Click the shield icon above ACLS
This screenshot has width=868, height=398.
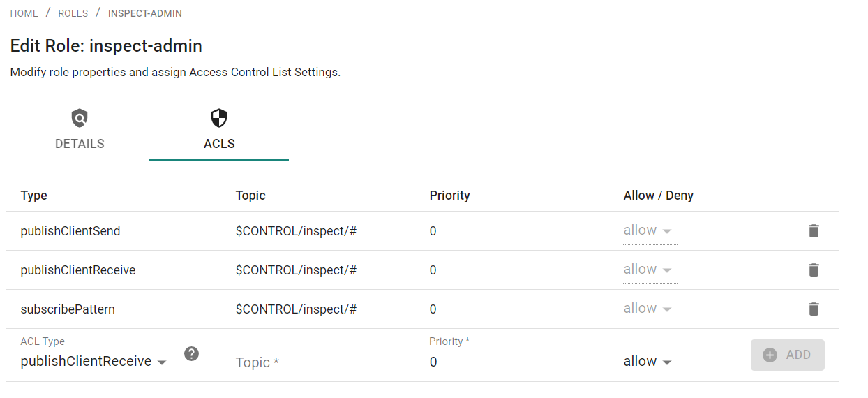click(x=219, y=117)
